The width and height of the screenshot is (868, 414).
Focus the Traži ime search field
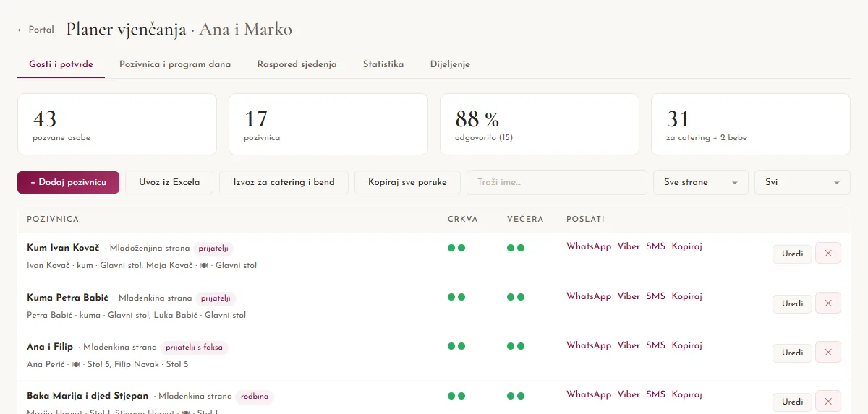pyautogui.click(x=557, y=182)
